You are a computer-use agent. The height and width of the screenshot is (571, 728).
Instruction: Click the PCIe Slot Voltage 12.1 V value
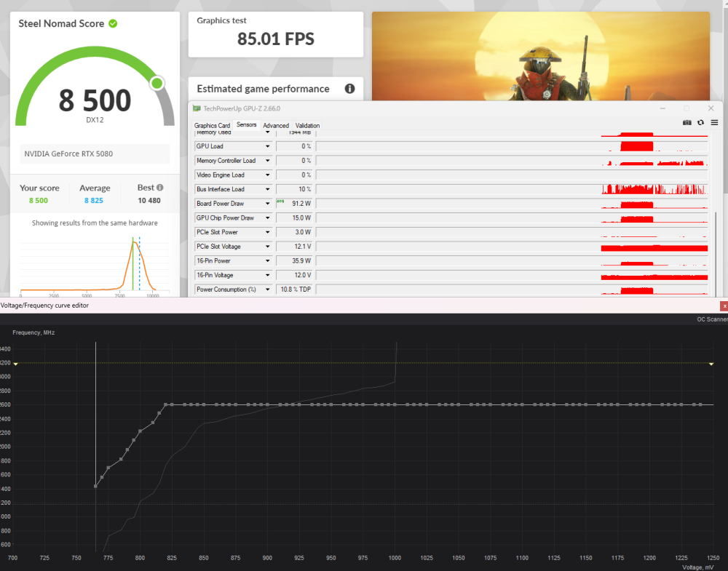point(294,247)
